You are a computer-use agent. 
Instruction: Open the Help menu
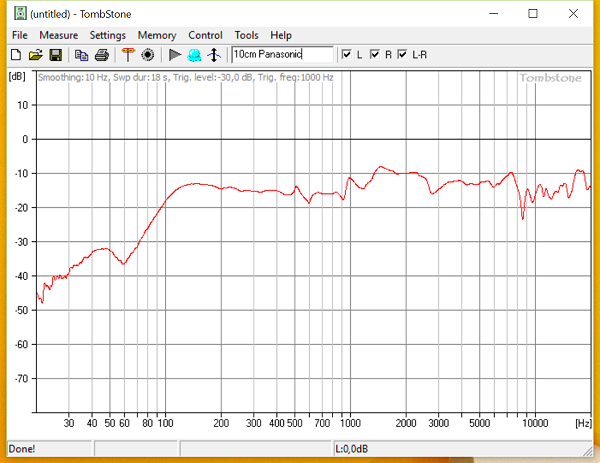pyautogui.click(x=281, y=35)
